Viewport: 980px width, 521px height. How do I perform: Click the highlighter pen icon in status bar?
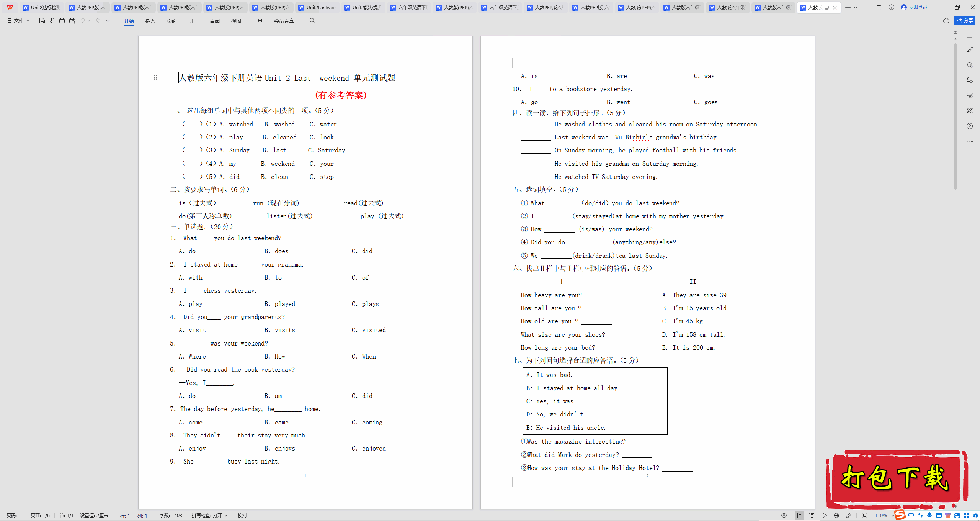849,516
